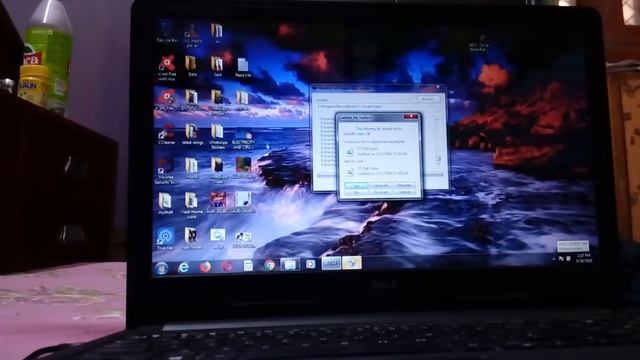The image size is (640, 360).
Task: Open the Yash Home work folder
Action: [191, 205]
